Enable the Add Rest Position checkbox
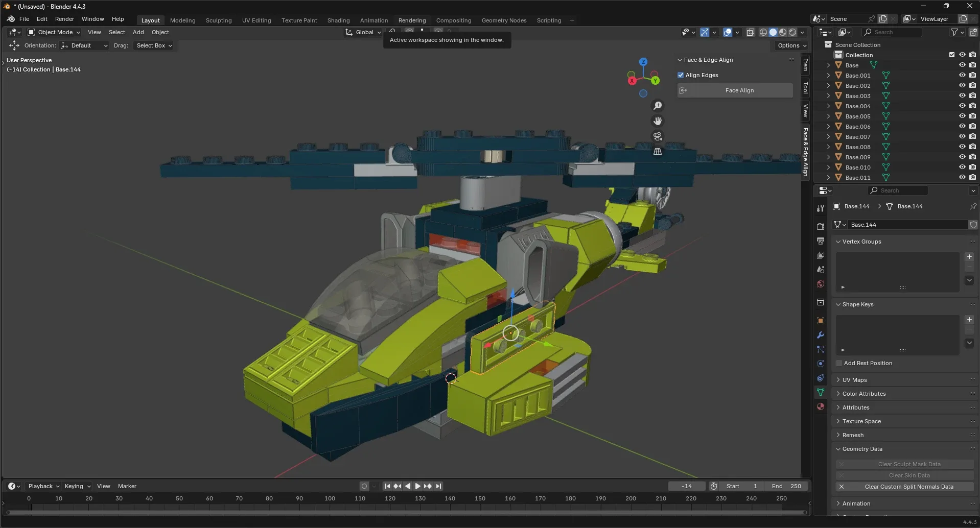980x528 pixels. tap(839, 363)
